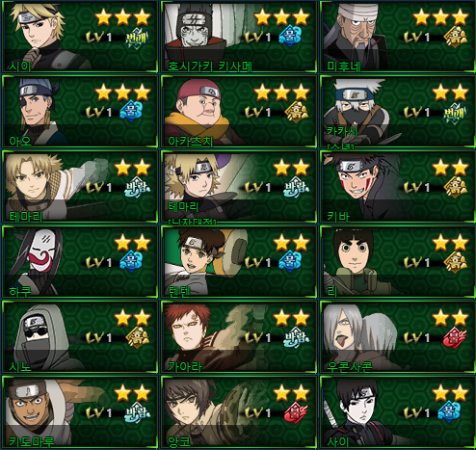Select the 키바 character portrait

coord(361,187)
